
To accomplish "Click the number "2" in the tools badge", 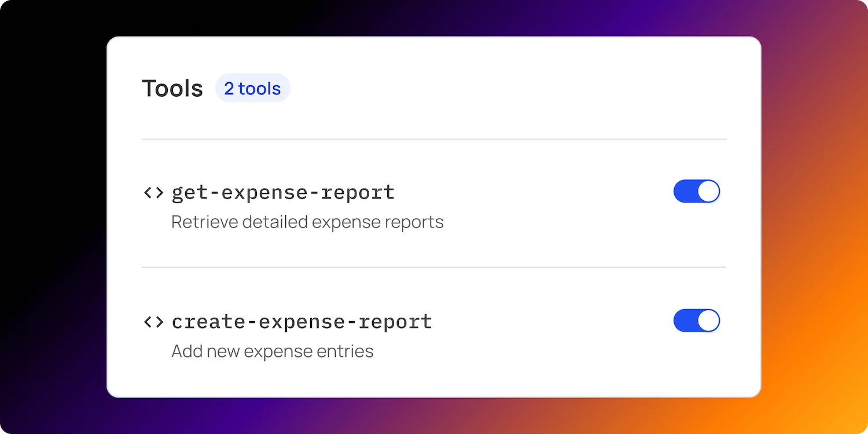I will 229,89.
